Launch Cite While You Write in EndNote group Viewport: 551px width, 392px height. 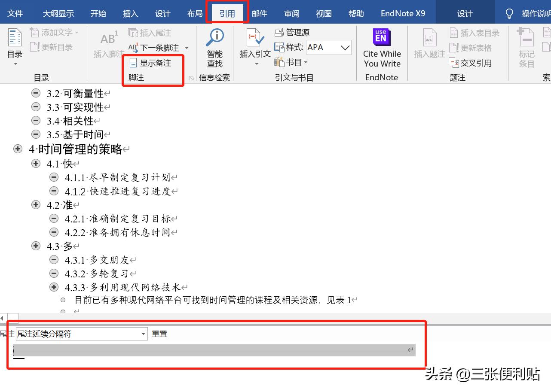[x=381, y=47]
